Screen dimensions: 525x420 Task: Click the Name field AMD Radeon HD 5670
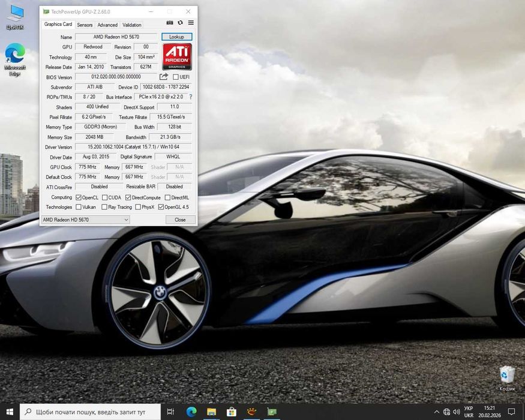coord(116,37)
